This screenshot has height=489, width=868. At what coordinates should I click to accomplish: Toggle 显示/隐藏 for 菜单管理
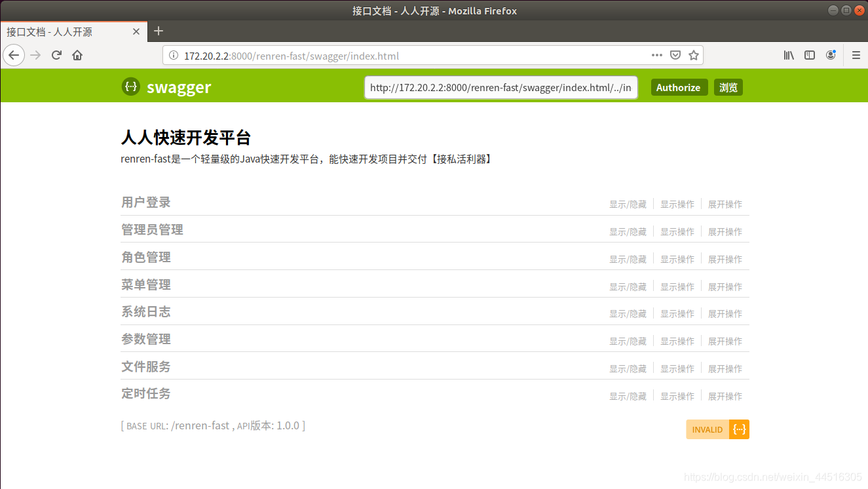628,287
